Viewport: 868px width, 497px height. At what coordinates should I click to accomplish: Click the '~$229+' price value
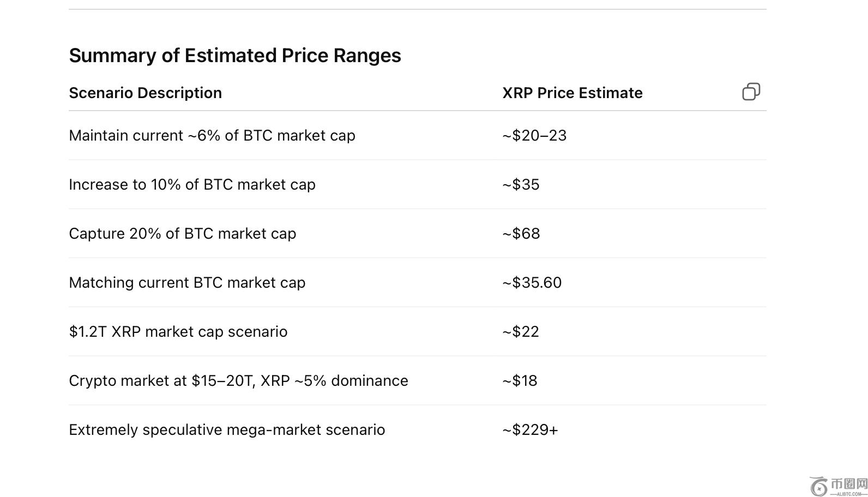tap(530, 430)
